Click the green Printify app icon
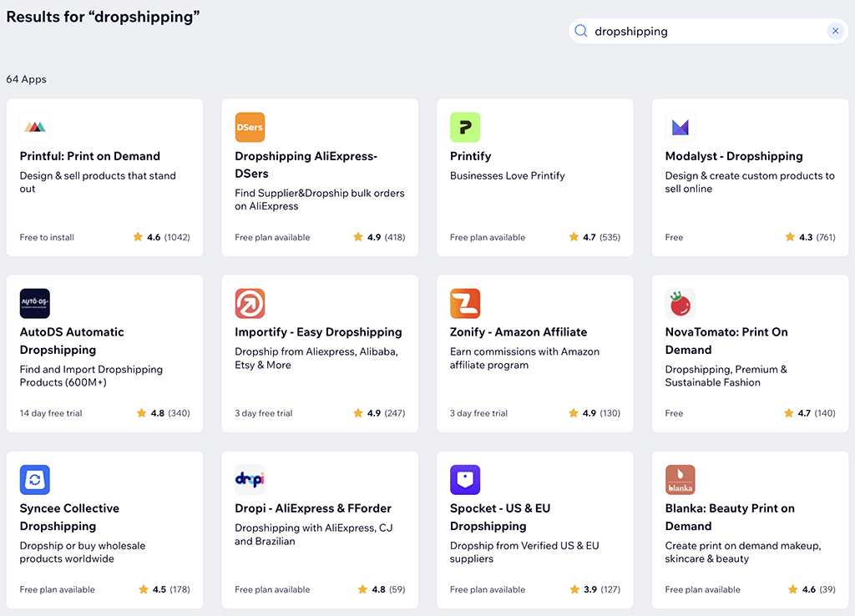 465,127
